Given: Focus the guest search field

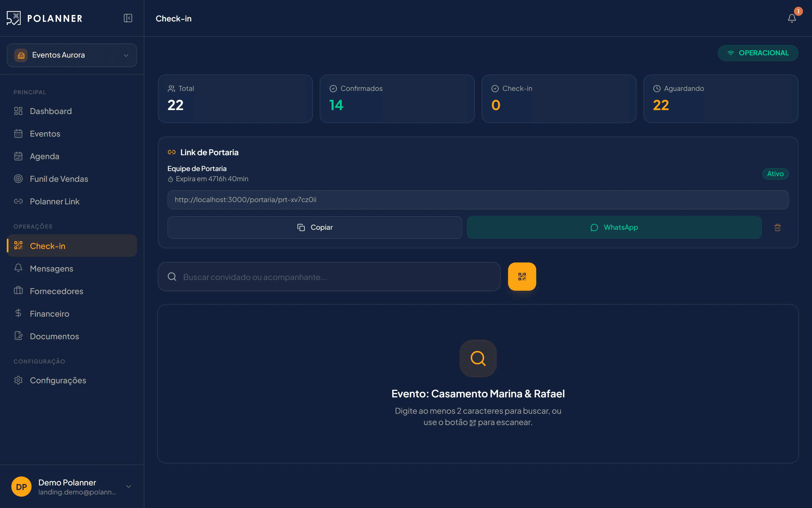Looking at the screenshot, I should 329,277.
